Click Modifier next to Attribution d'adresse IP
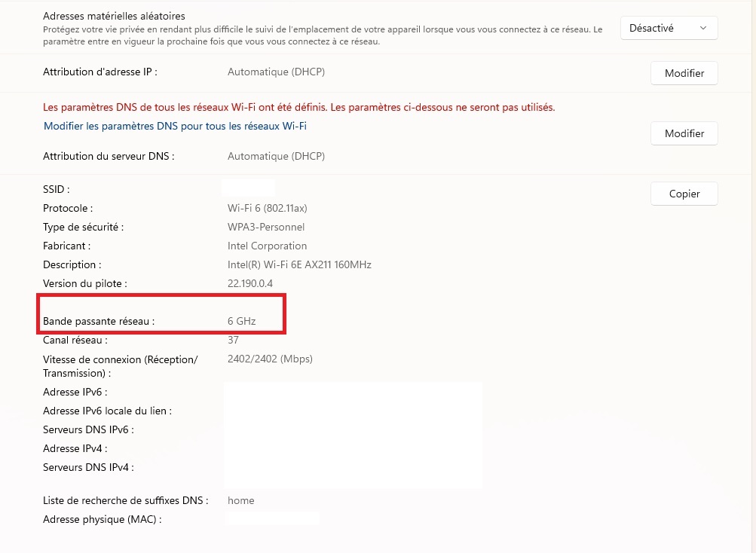Image resolution: width=756 pixels, height=553 pixels. click(684, 73)
